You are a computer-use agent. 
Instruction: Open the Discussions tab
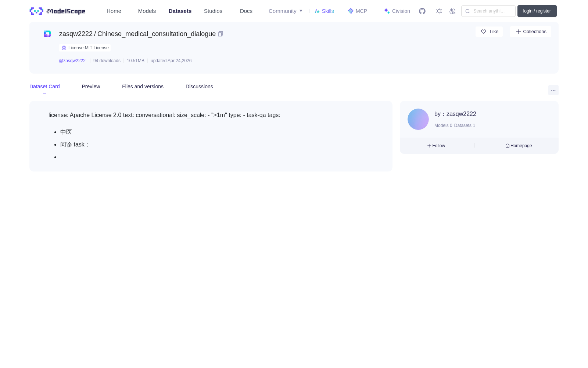[199, 86]
